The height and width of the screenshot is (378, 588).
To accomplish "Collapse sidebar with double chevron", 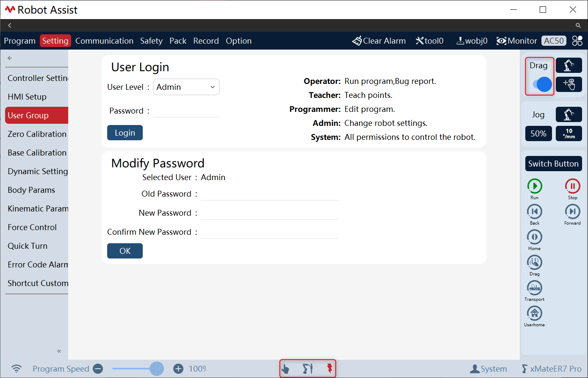I will pyautogui.click(x=59, y=351).
